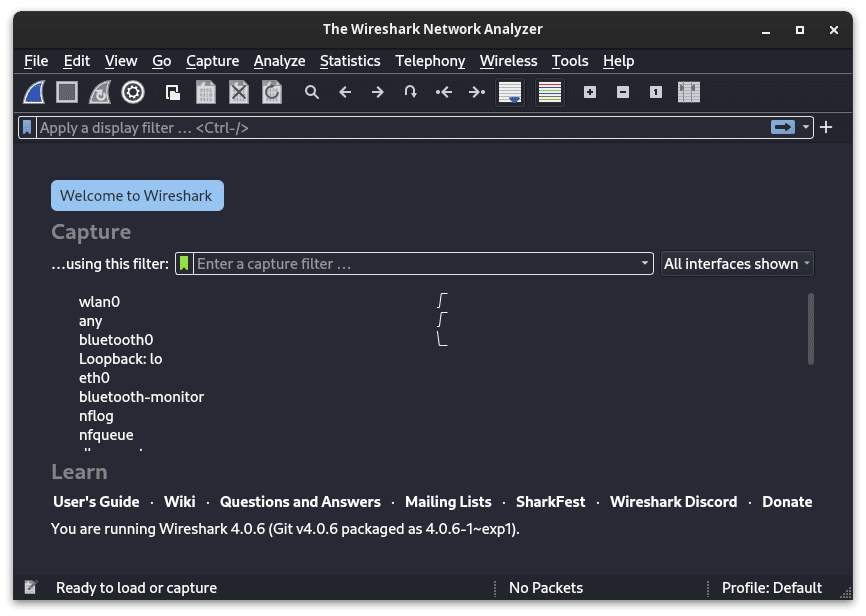Select the bluetooth-monitor interface
Viewport: 866px width, 616px height.
pyautogui.click(x=141, y=397)
